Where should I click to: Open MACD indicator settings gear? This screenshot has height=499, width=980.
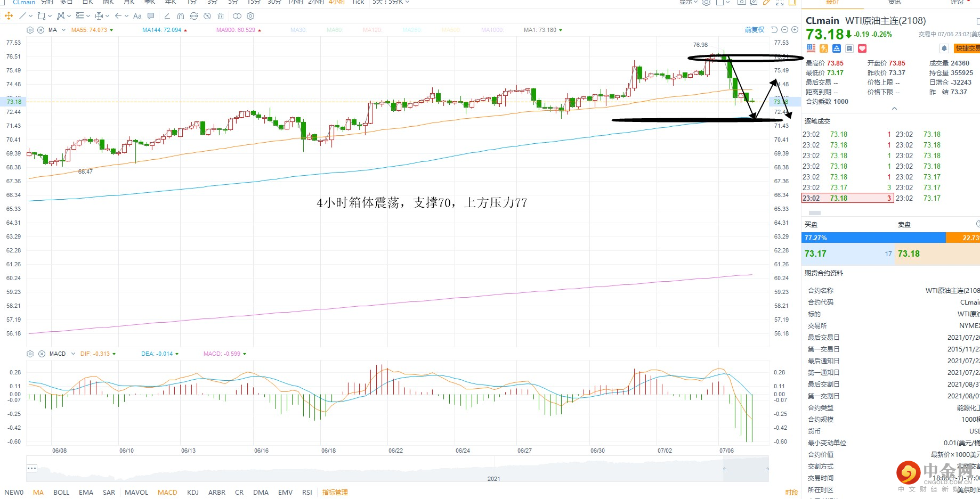(30, 354)
